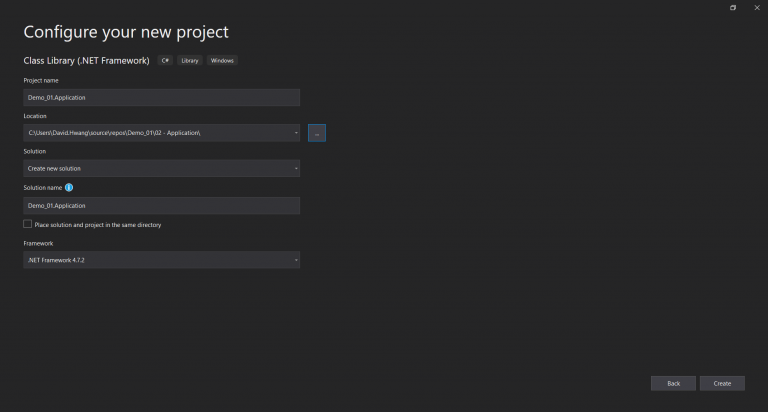Click the Configure your new project heading
Image resolution: width=768 pixels, height=412 pixels.
(x=126, y=33)
